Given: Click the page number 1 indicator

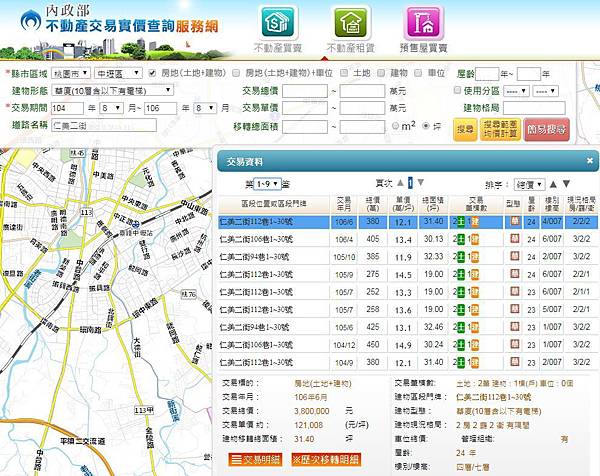Looking at the screenshot, I should click(410, 183).
